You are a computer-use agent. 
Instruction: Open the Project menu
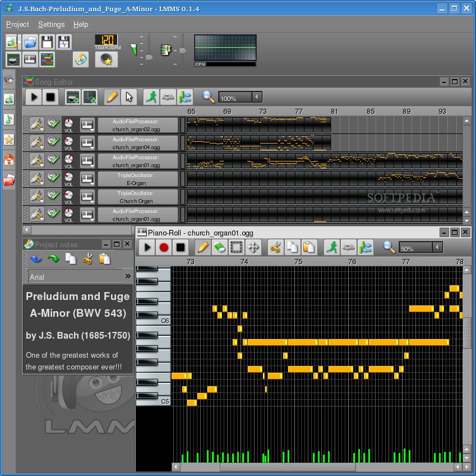[17, 24]
